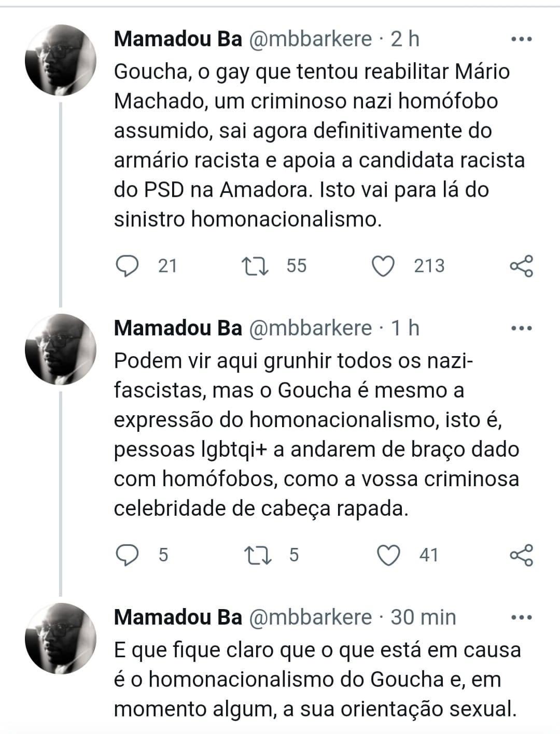This screenshot has height=734, width=560.
Task: Open more options on the second tweet
Action: click(521, 328)
